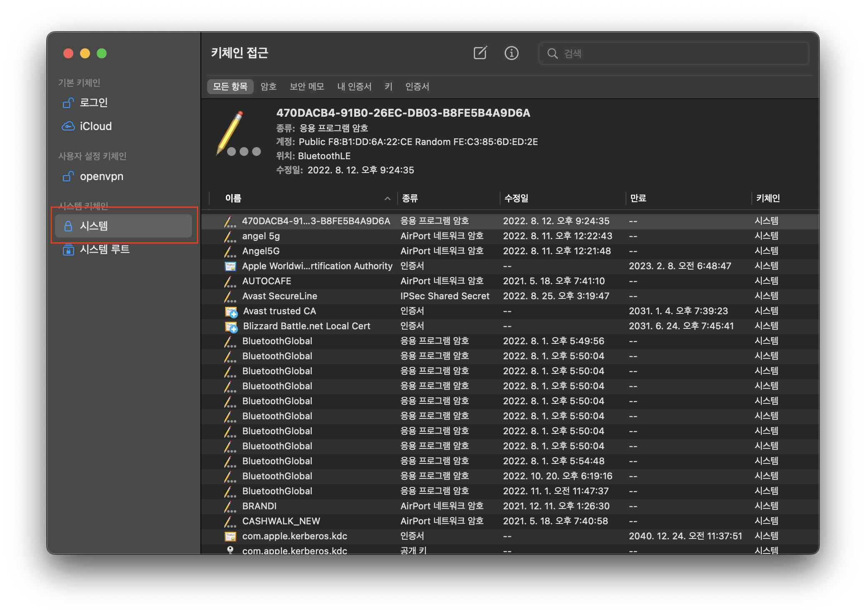
Task: Toggle sort order arrow on 이름 column
Action: [387, 198]
